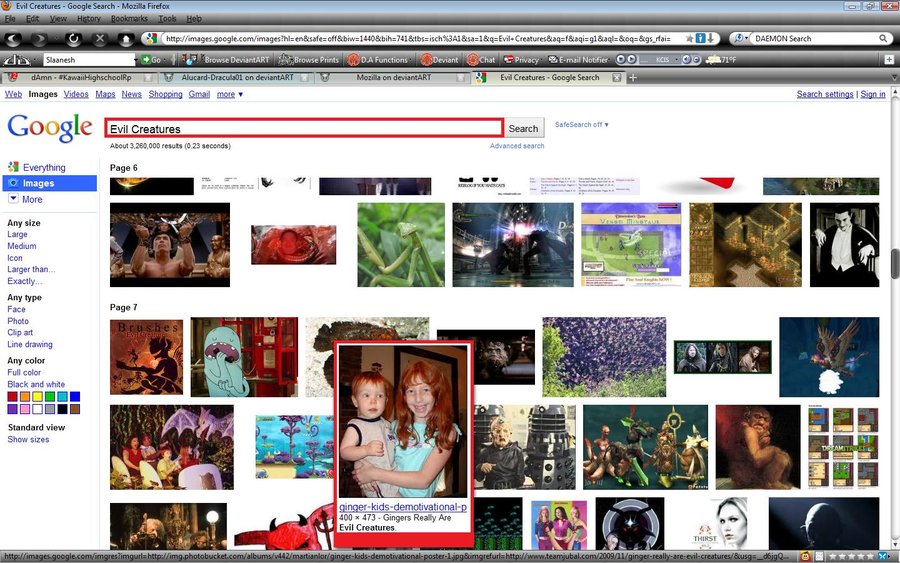Click the magnifier in DAEMON Search box
Viewport: 900px width, 563px height.
883,38
